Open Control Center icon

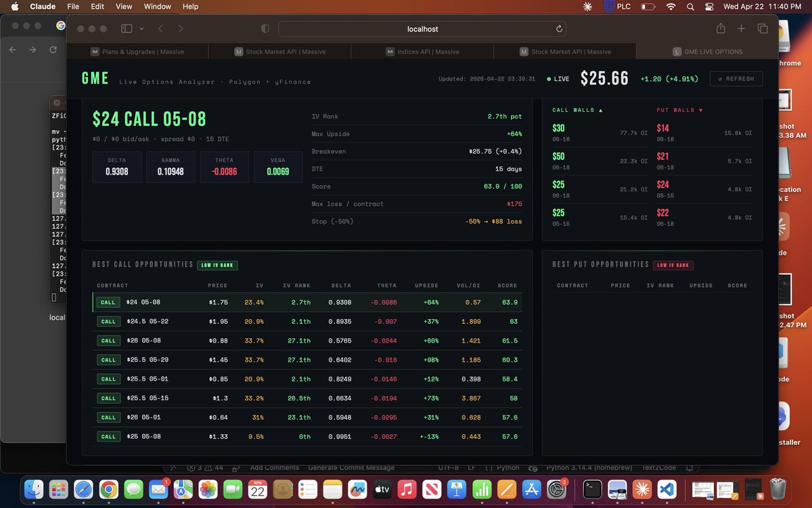(709, 6)
